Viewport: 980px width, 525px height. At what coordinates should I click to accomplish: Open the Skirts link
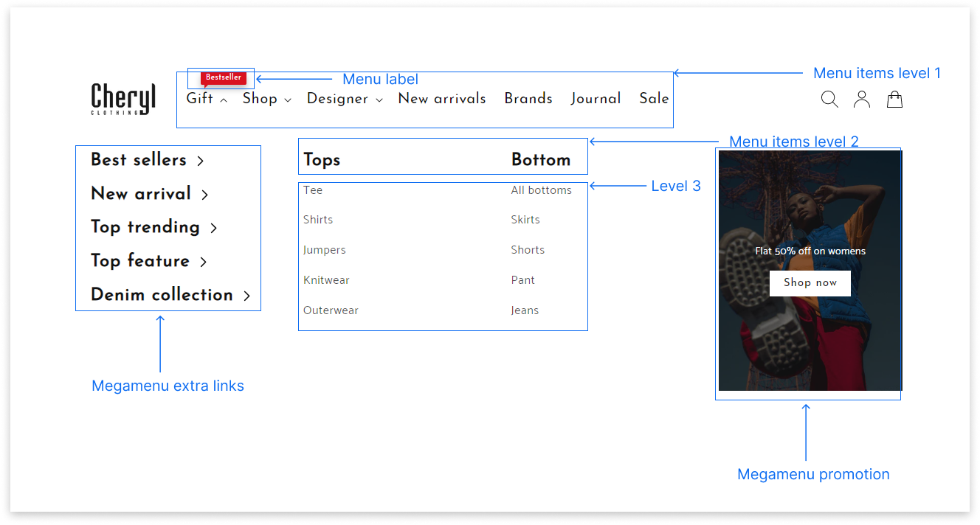pyautogui.click(x=525, y=220)
